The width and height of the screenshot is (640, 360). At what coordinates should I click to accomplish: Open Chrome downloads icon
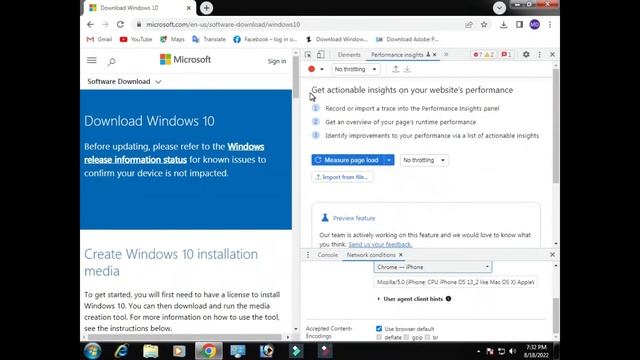[504, 24]
